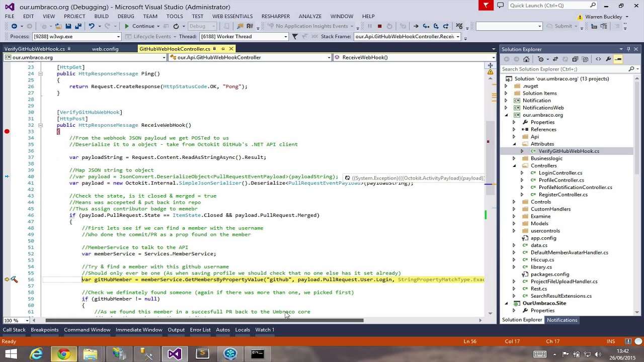Click the Undo toolbar icon
The image size is (644, 362).
point(91,26)
